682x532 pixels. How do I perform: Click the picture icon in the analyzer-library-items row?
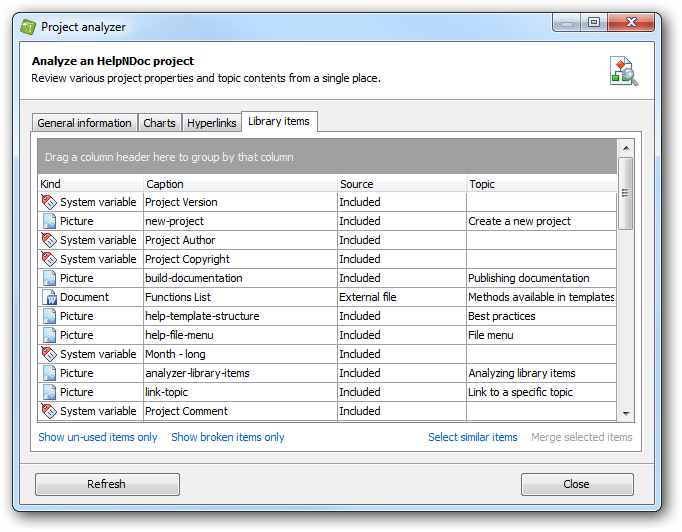point(49,373)
